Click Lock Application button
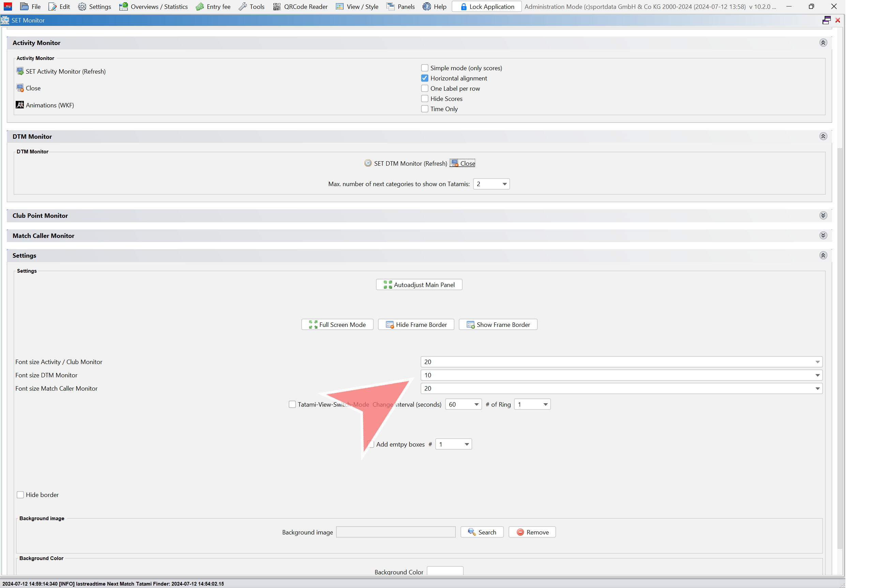The image size is (872, 588). [x=486, y=7]
